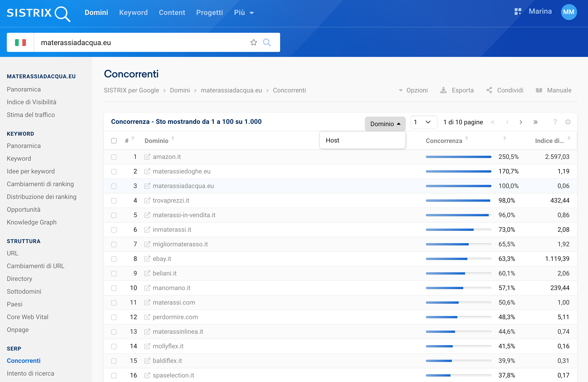This screenshot has height=382, width=588.
Task: Open inmaterassi.it external link icon
Action: pos(147,230)
